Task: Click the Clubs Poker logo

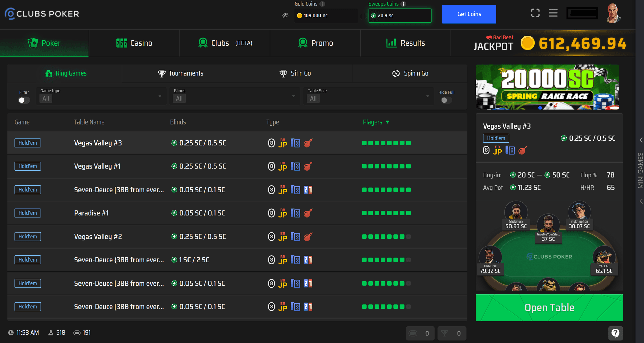Action: pos(42,14)
